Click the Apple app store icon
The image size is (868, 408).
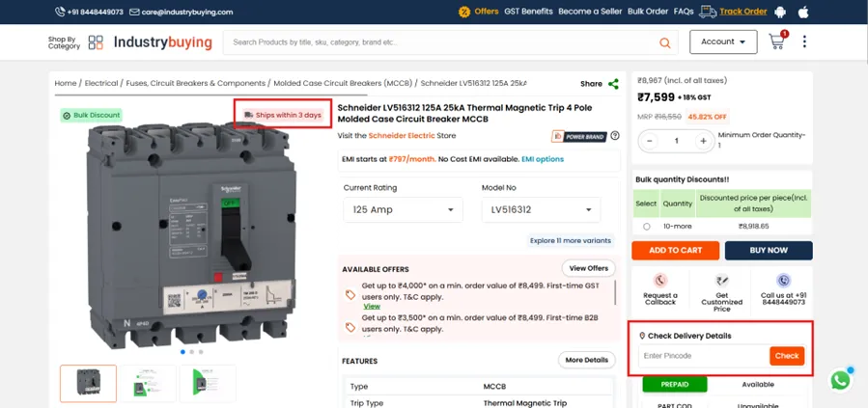[x=802, y=12]
